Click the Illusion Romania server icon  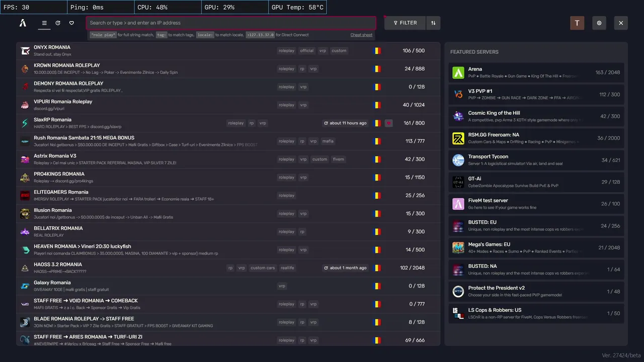(x=25, y=214)
